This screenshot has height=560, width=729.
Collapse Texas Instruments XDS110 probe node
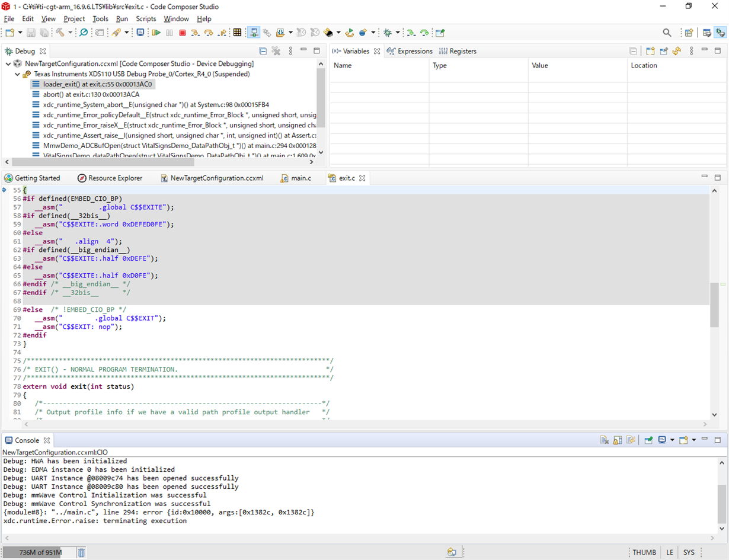pos(18,74)
